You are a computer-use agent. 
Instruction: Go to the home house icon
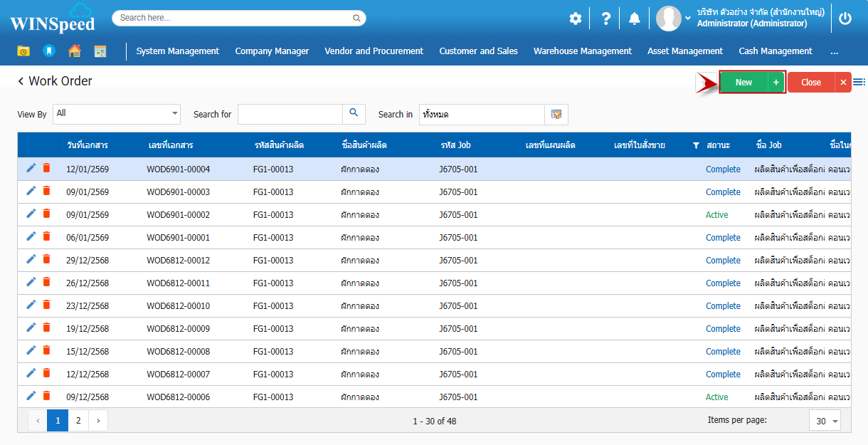click(75, 51)
